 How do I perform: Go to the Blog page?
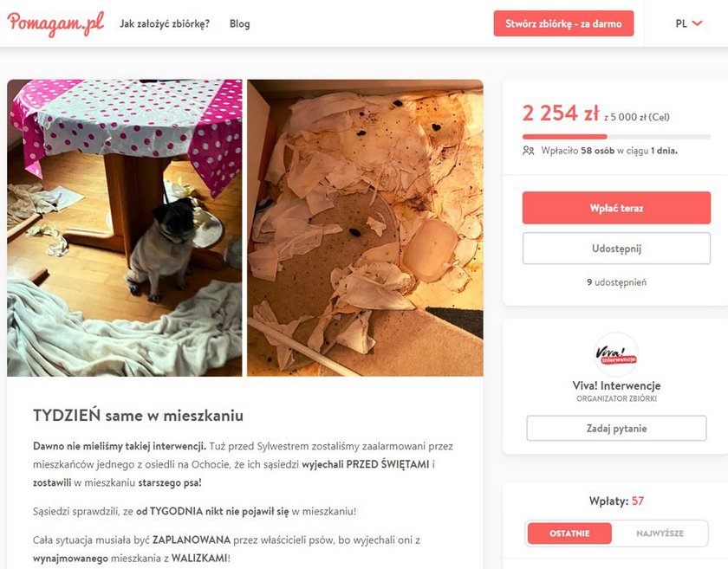[x=239, y=23]
